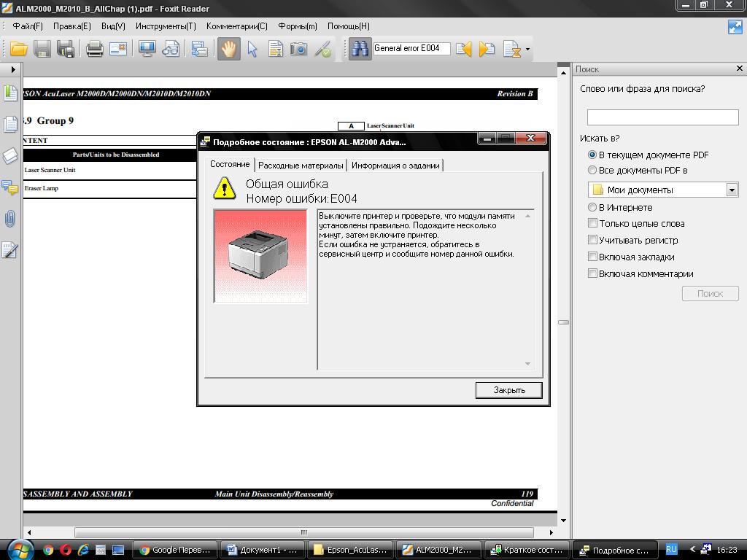
Task: Click the search phrase input field
Action: tap(662, 117)
